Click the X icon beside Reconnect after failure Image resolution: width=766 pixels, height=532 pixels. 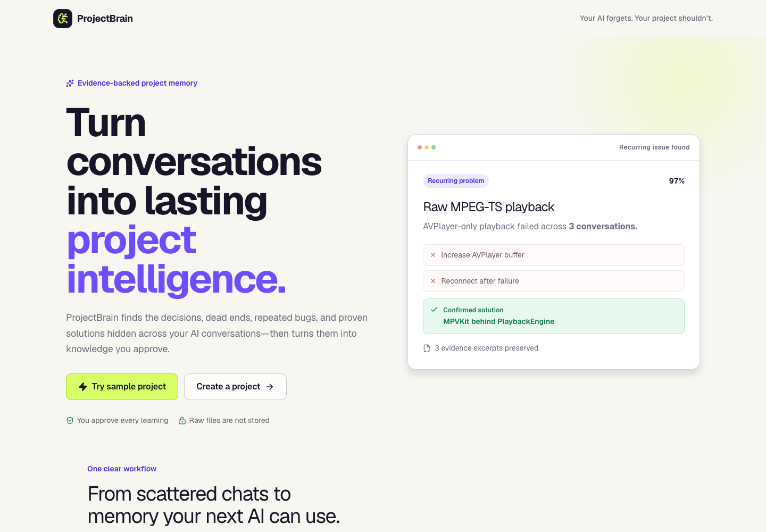click(433, 281)
